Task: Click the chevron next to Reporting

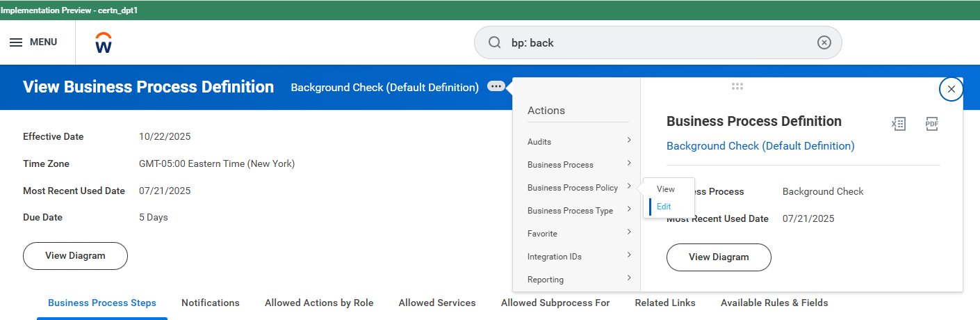Action: point(629,278)
